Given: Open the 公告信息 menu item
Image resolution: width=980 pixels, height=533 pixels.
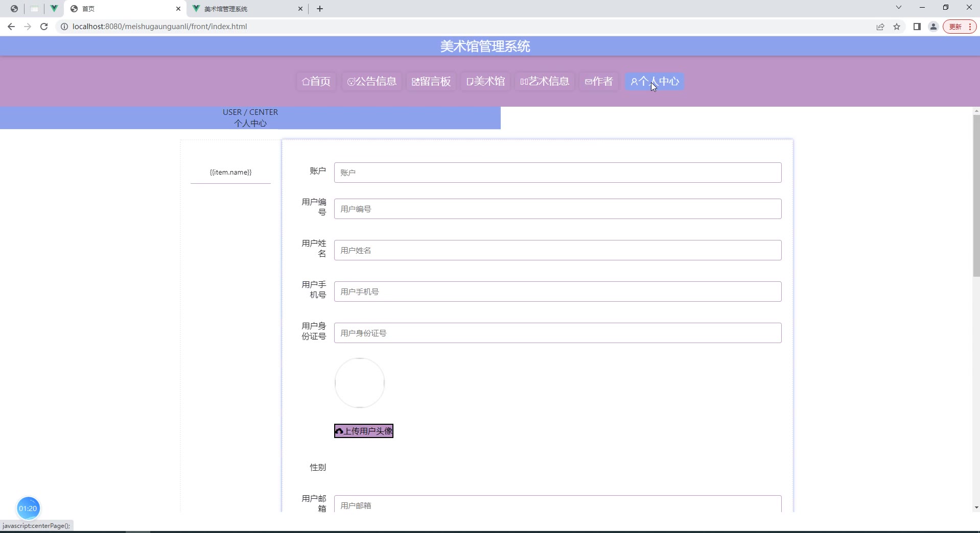Looking at the screenshot, I should (x=372, y=82).
